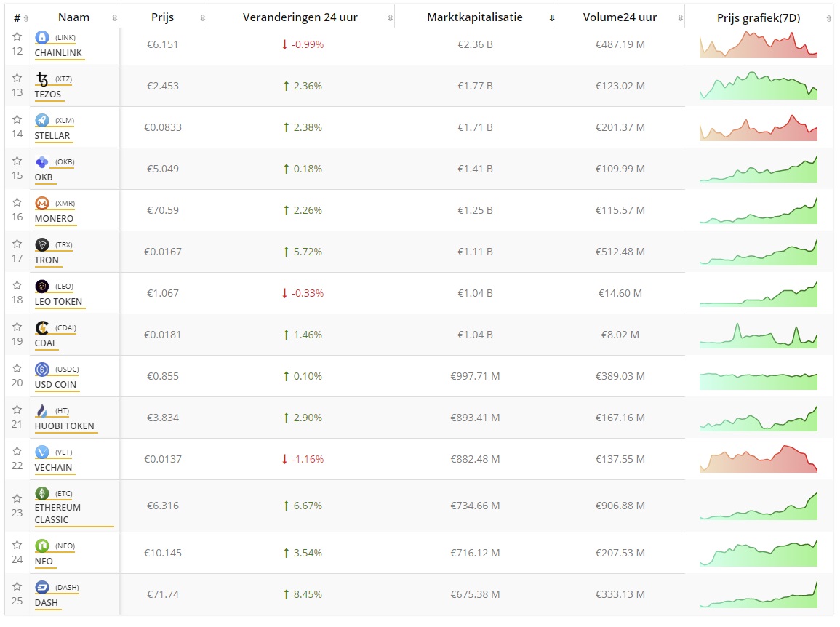Sort by Volume24 uur column arrow
This screenshot has height=627, width=840.
(x=679, y=17)
